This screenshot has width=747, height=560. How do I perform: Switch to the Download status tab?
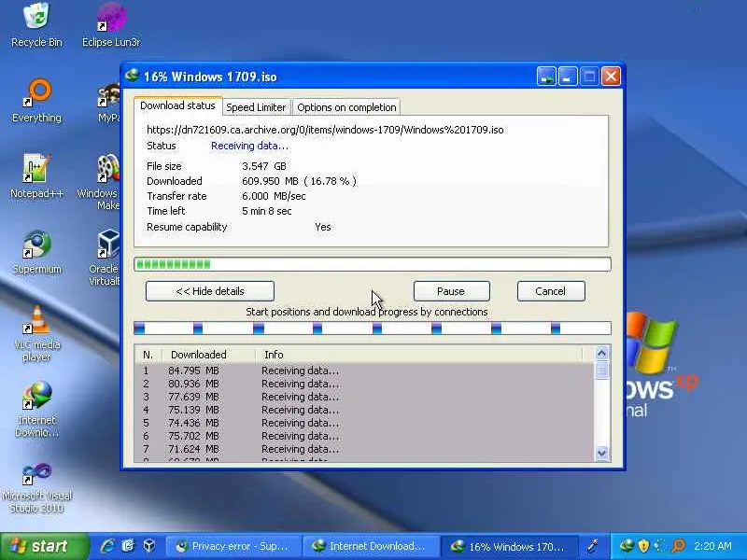coord(177,105)
